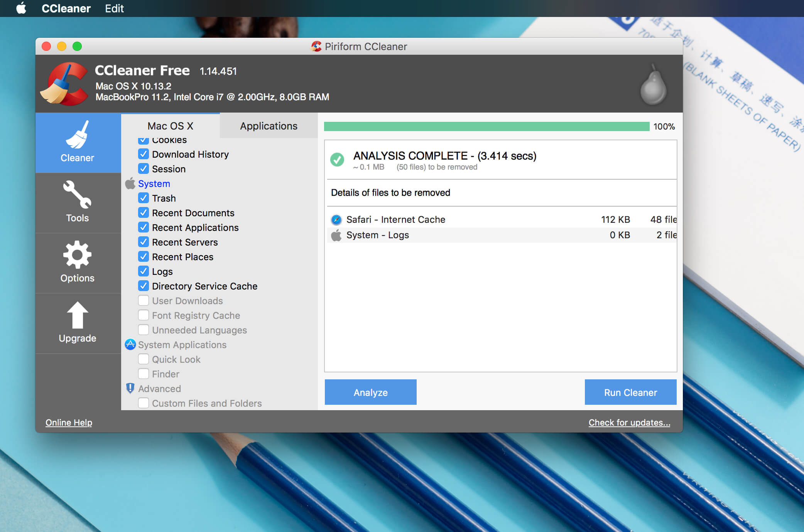Viewport: 804px width, 532px height.
Task: Uncheck the Recent Places checkbox
Action: click(x=144, y=256)
